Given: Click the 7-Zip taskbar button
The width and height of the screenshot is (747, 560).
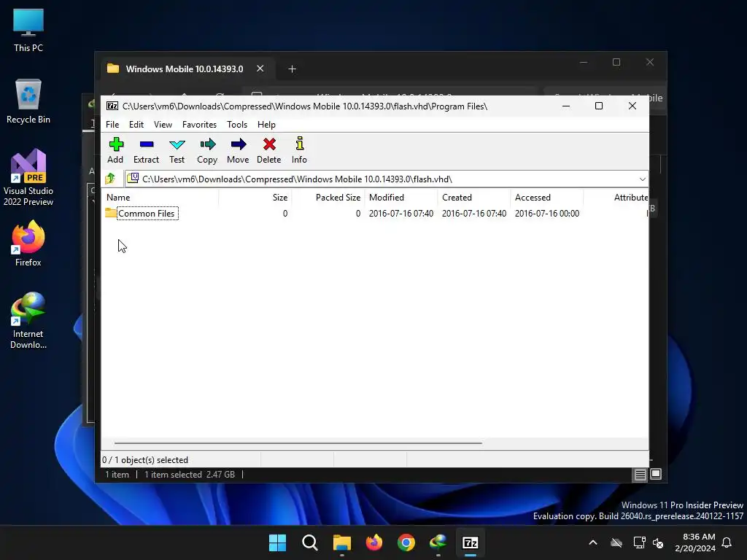Looking at the screenshot, I should point(471,542).
